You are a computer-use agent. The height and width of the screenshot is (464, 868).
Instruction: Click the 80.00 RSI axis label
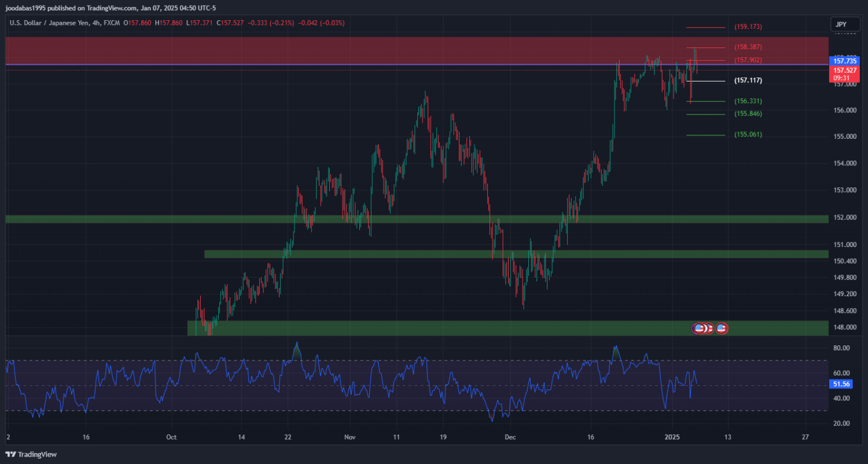click(x=841, y=348)
